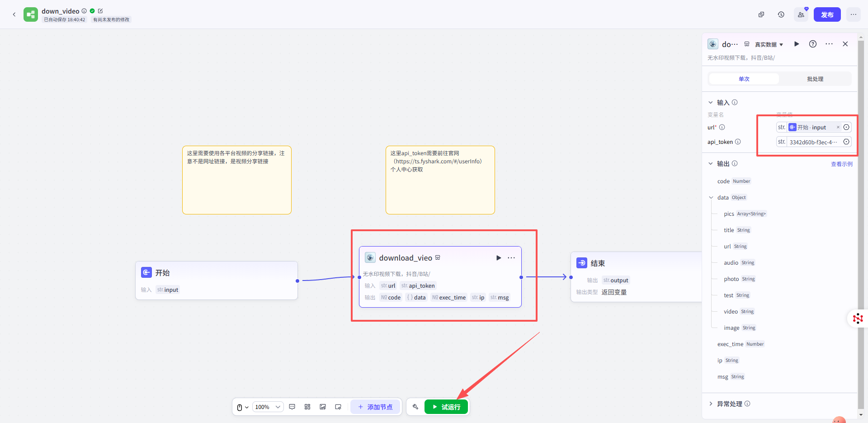Click the 添加节点 add node button
The width and height of the screenshot is (868, 423).
[x=375, y=407]
